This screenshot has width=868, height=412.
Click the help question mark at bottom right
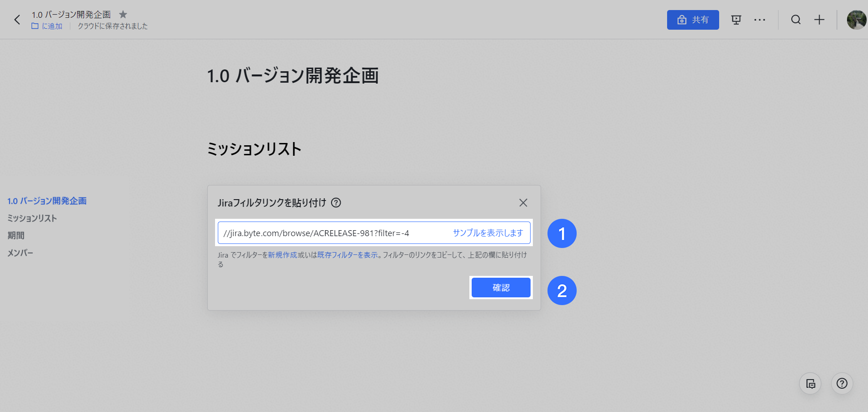pyautogui.click(x=842, y=384)
